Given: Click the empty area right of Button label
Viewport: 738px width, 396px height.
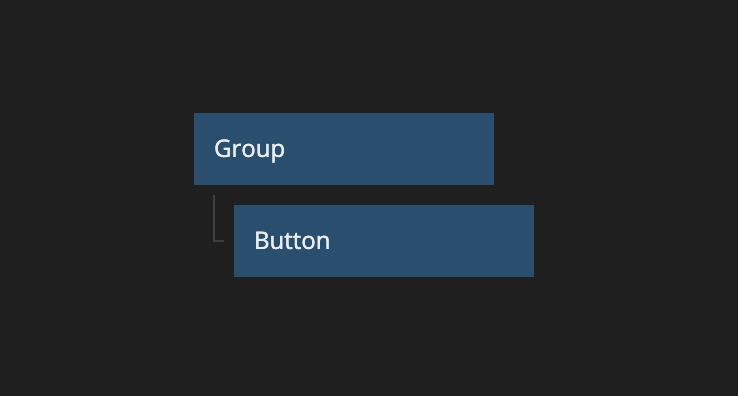Looking at the screenshot, I should pos(432,241).
